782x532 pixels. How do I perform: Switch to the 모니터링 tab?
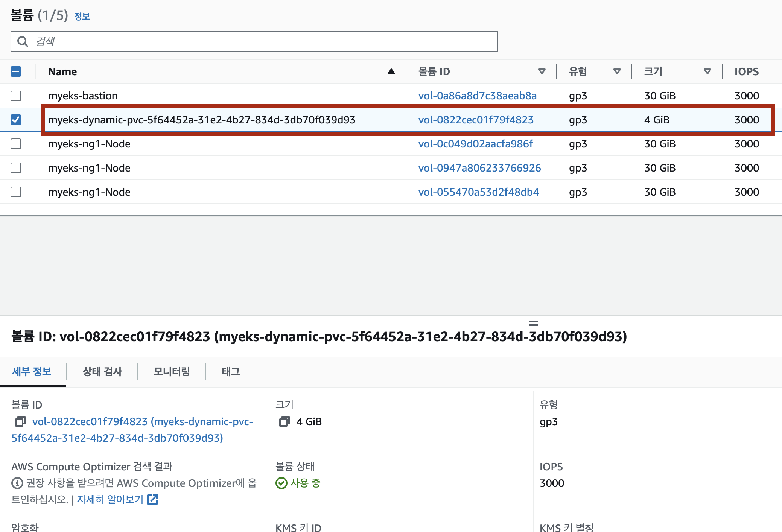172,372
